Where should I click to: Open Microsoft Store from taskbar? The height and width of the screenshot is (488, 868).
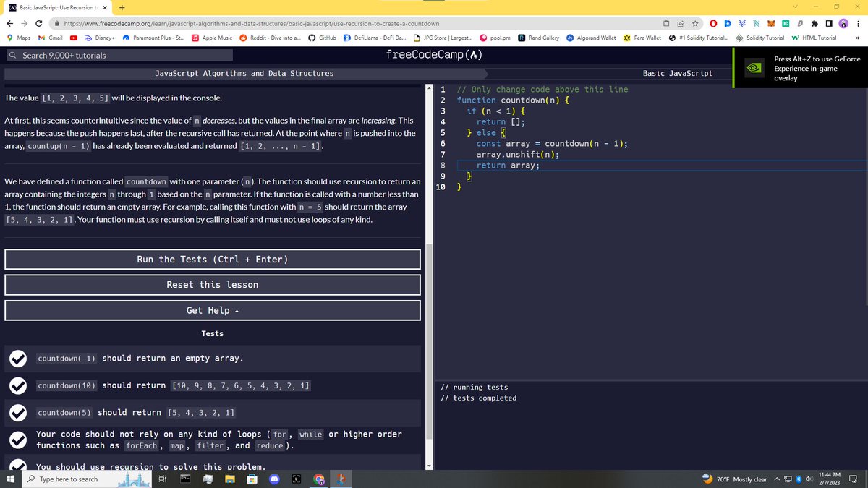(252, 479)
